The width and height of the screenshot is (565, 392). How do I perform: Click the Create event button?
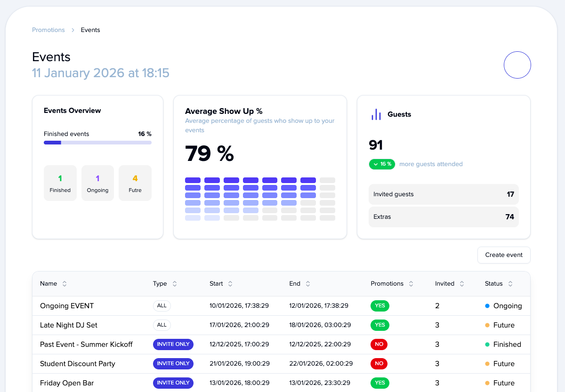tap(504, 255)
